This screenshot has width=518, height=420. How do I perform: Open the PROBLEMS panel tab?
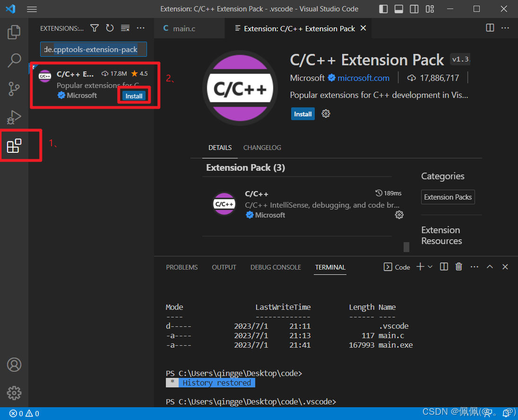[181, 267]
